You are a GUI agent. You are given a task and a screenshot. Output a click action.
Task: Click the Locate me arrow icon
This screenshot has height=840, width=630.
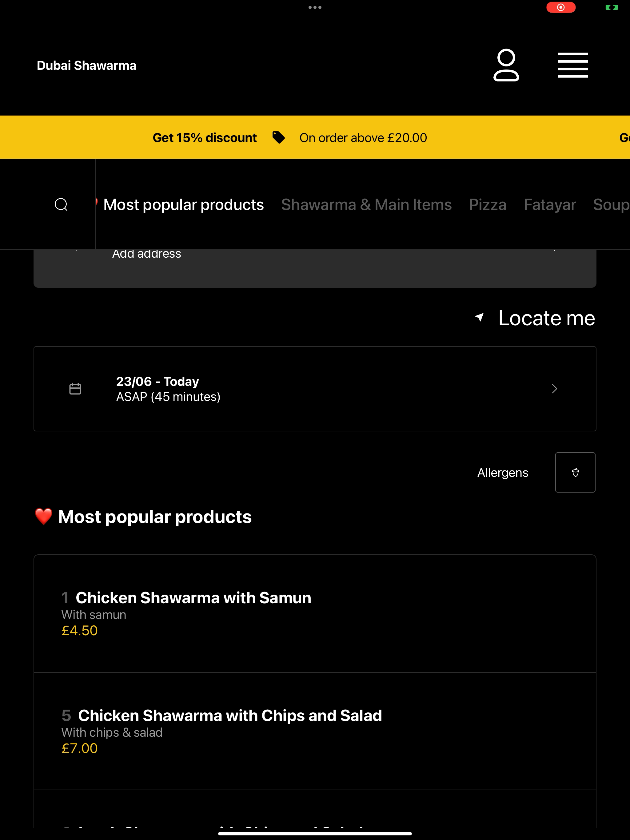tap(480, 318)
